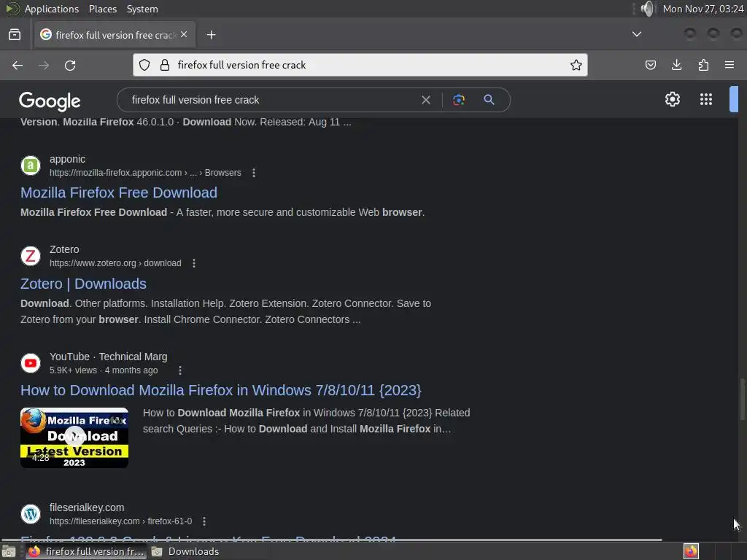Open the Firefox downloads arrow icon
This screenshot has height=560, width=747.
point(676,65)
